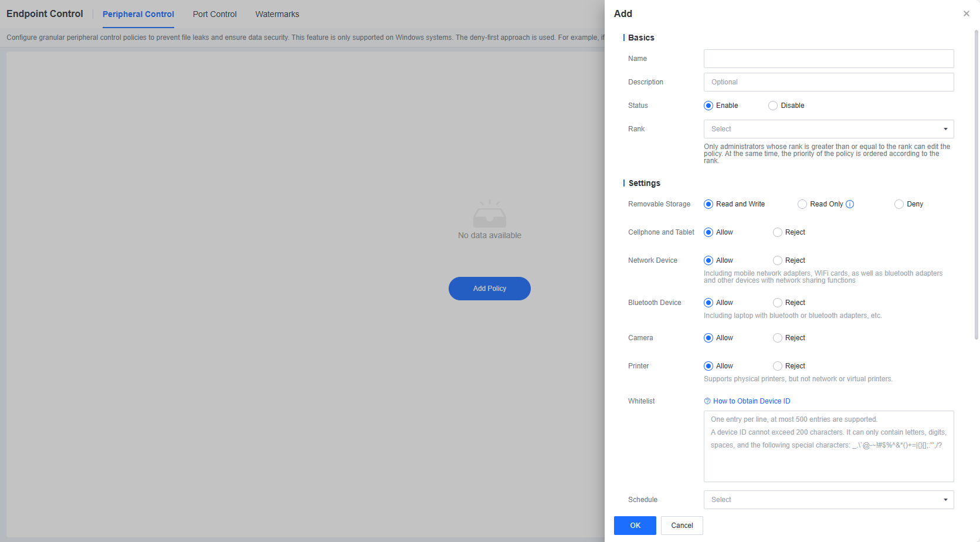Select Reject for Printer

click(x=778, y=366)
